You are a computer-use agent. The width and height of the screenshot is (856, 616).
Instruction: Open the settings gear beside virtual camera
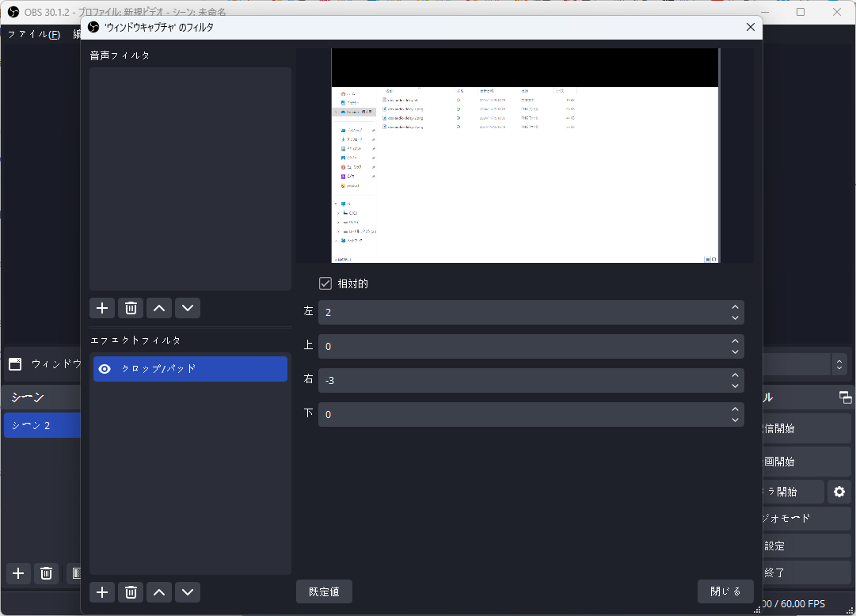click(x=839, y=492)
